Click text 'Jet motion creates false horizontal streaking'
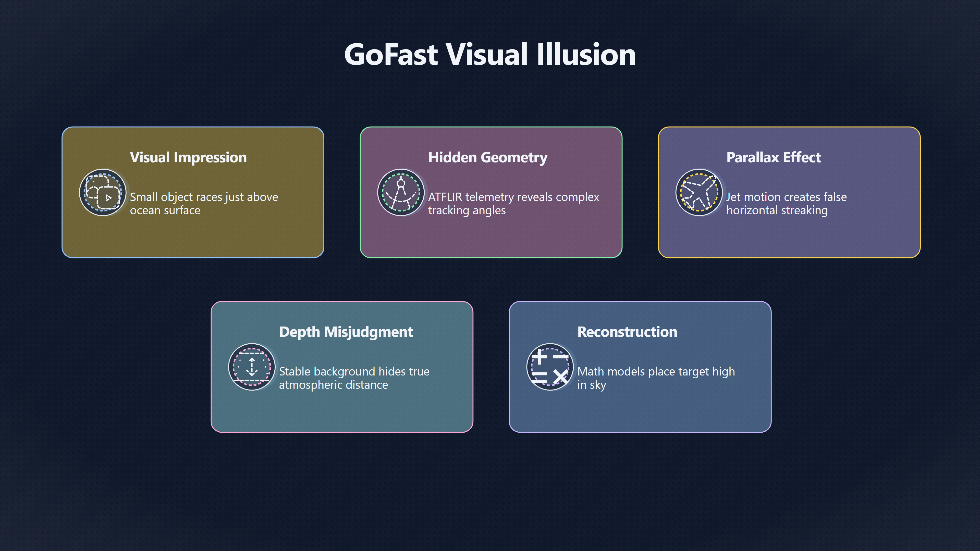The image size is (980, 551). coord(786,204)
